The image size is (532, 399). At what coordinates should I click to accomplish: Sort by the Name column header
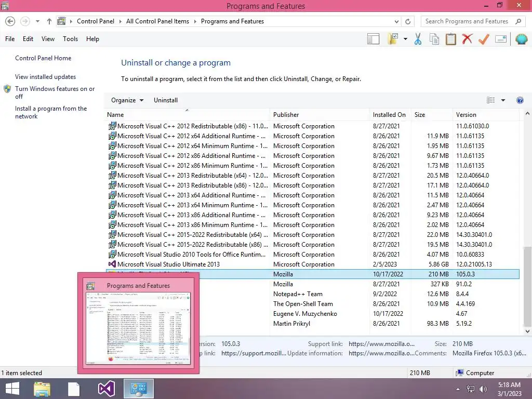(187, 115)
